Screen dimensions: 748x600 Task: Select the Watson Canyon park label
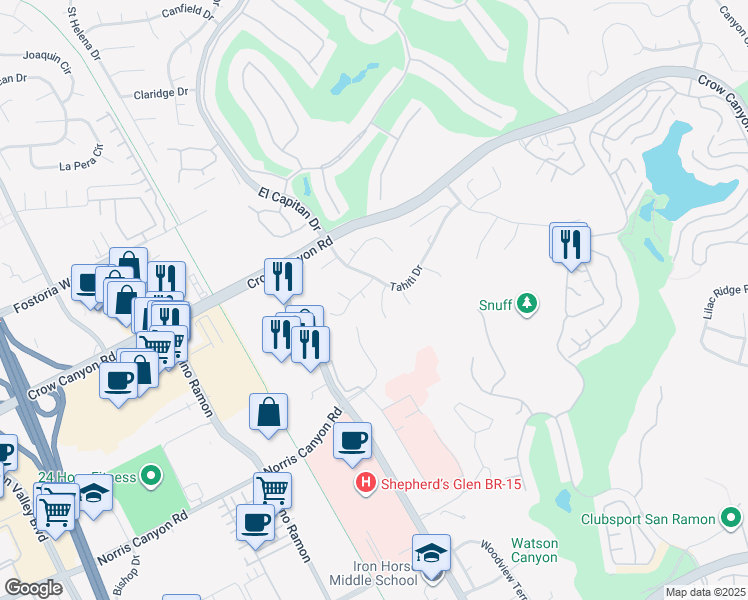pos(534,550)
